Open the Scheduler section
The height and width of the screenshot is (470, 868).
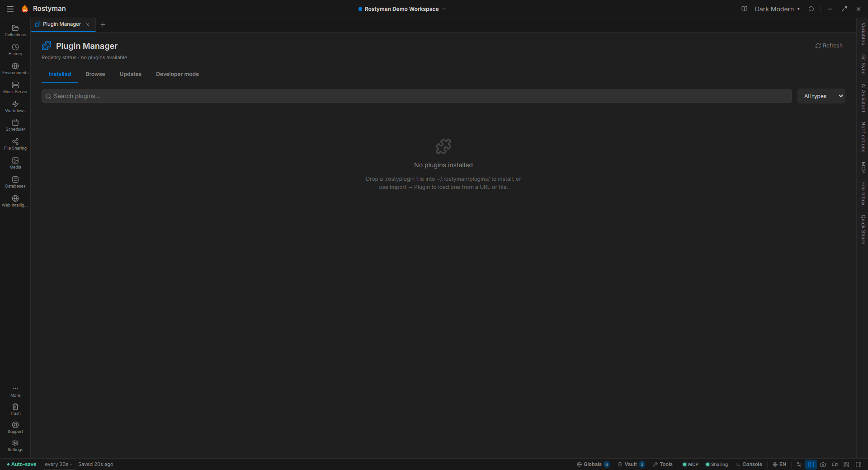point(15,125)
